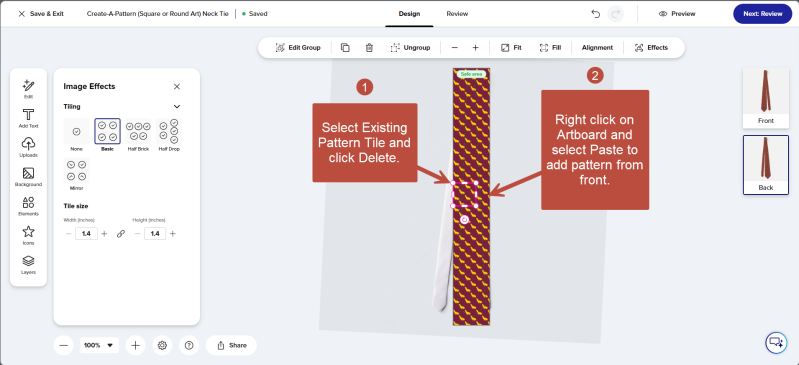Open the Elements panel
This screenshot has height=365, width=799.
[x=29, y=206]
